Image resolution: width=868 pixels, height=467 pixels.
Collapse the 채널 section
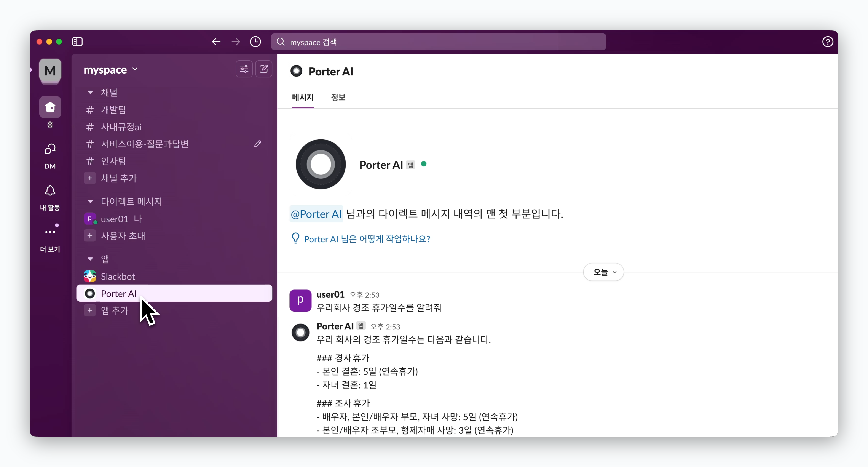90,92
